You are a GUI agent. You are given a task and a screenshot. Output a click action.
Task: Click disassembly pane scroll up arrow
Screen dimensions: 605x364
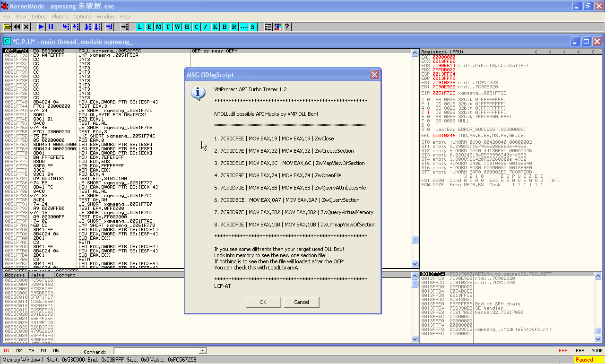tap(415, 52)
